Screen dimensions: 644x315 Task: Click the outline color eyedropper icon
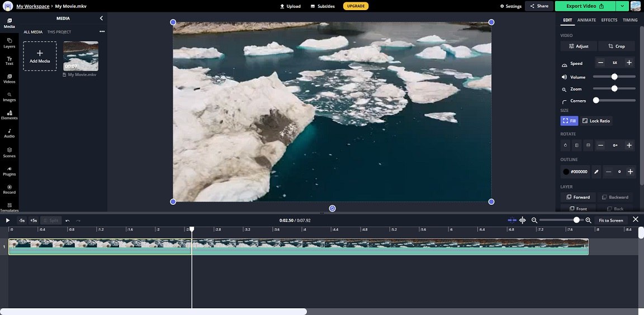(596, 171)
